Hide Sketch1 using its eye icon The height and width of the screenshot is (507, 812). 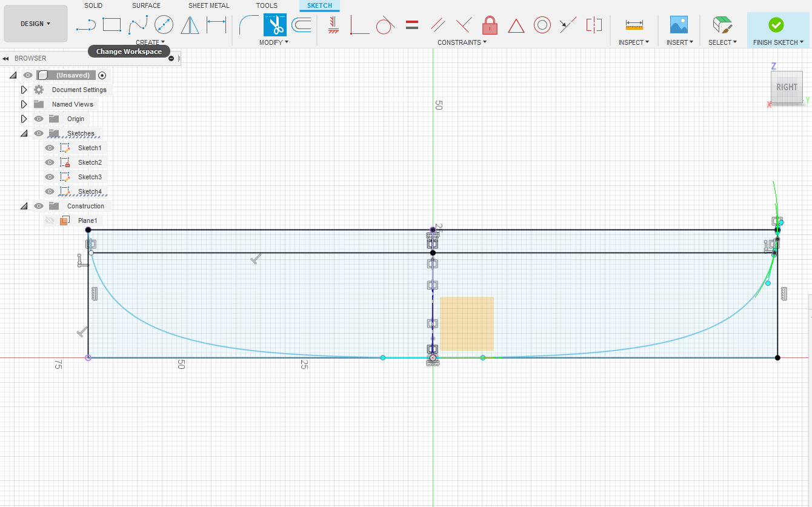50,148
